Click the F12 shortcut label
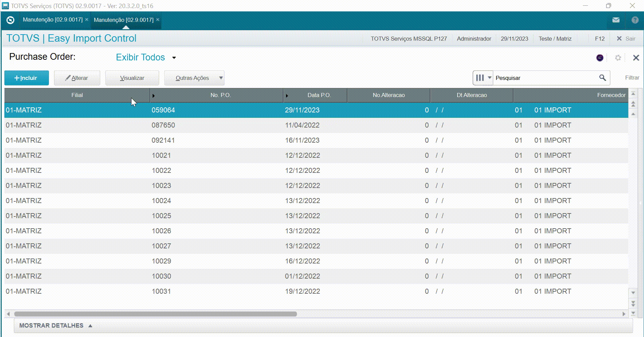 point(600,39)
